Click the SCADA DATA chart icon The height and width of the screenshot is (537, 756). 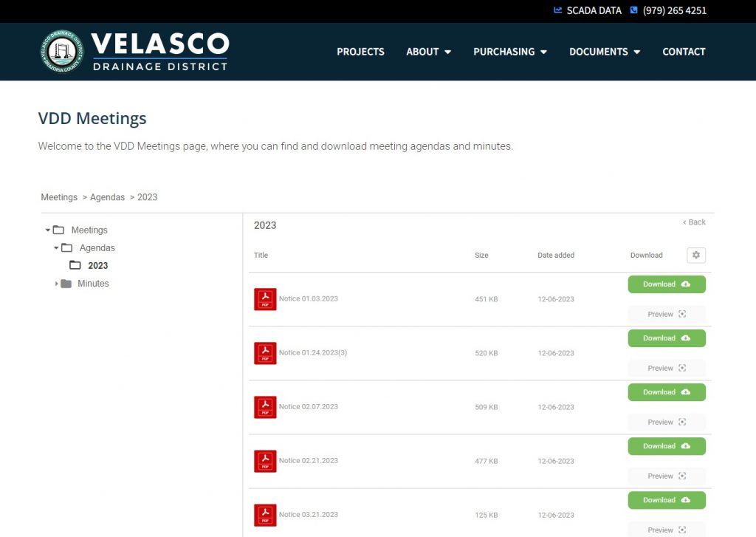click(x=558, y=10)
